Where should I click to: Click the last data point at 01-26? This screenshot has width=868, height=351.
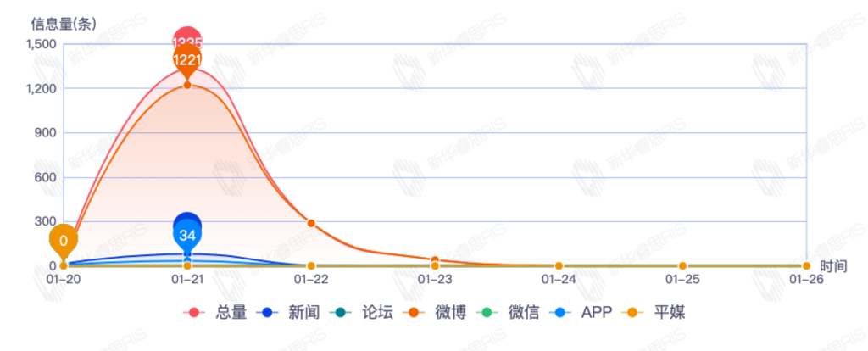coord(806,266)
